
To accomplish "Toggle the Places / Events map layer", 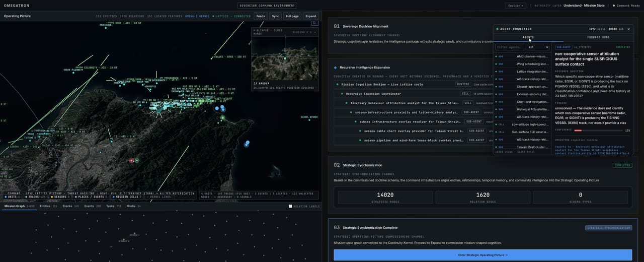I will pos(91,196).
